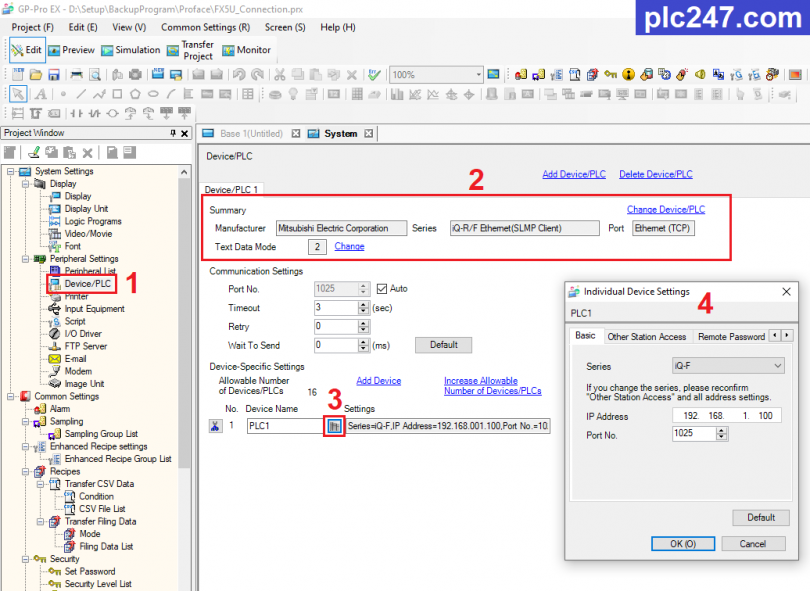The height and width of the screenshot is (591, 810).
Task: Click the New file icon
Action: (x=18, y=75)
